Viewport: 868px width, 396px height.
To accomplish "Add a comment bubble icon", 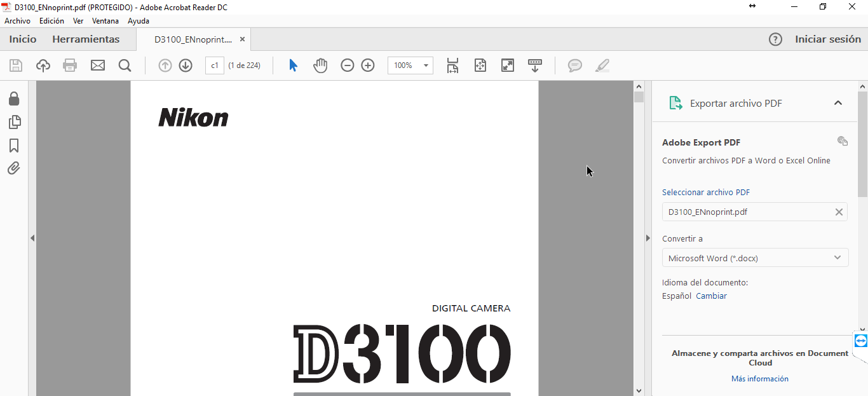I will pyautogui.click(x=575, y=65).
